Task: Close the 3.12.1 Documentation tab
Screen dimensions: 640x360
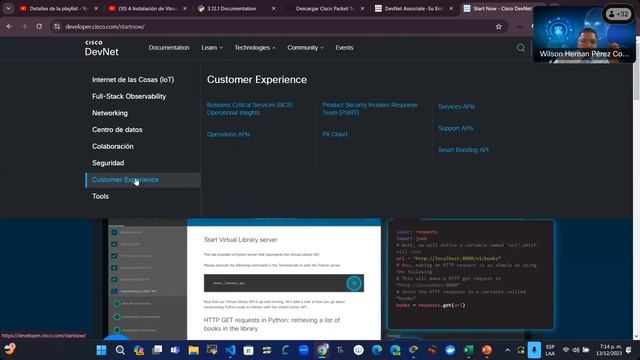Action: tap(273, 9)
